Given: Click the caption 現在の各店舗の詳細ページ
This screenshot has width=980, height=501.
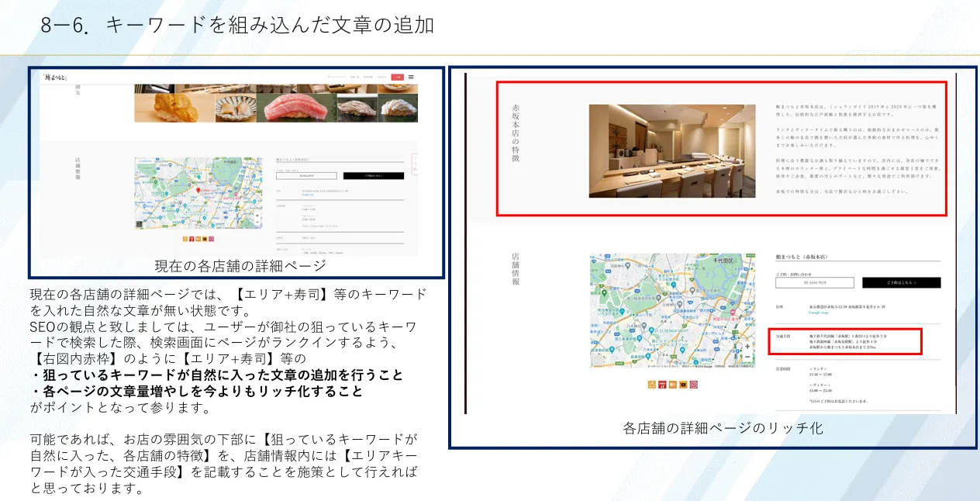Looking at the screenshot, I should [240, 266].
